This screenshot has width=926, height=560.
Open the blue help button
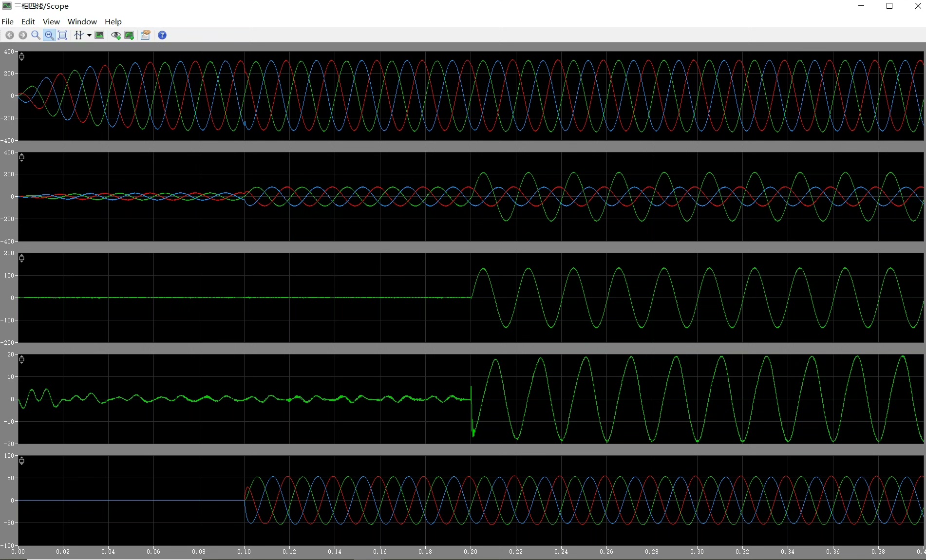coord(162,35)
